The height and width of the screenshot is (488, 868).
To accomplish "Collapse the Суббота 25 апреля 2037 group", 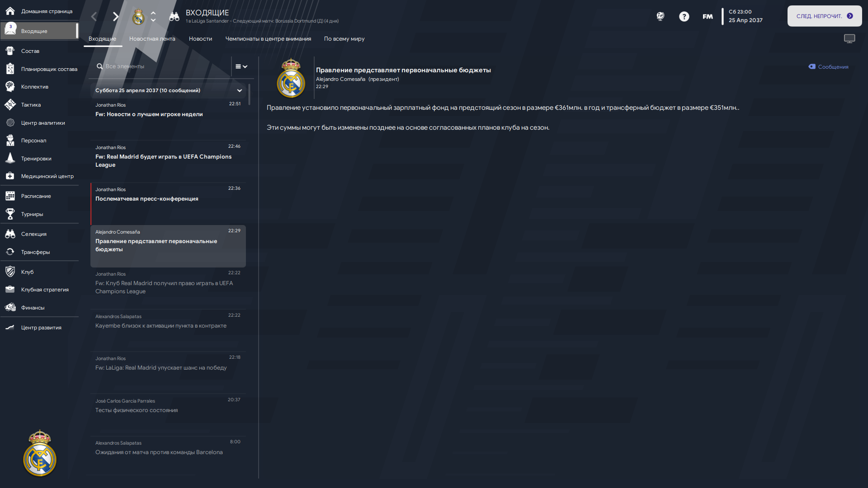I will pos(240,90).
